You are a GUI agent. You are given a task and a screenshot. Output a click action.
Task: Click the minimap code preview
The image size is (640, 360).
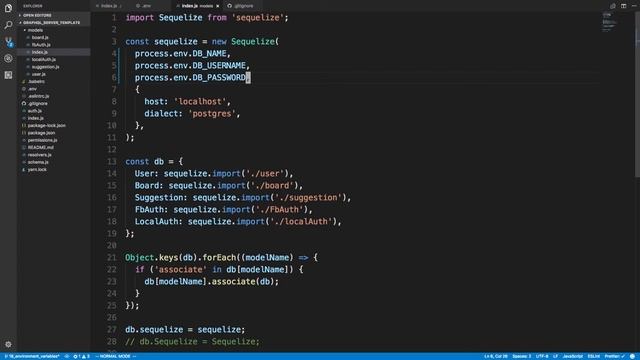[609, 22]
